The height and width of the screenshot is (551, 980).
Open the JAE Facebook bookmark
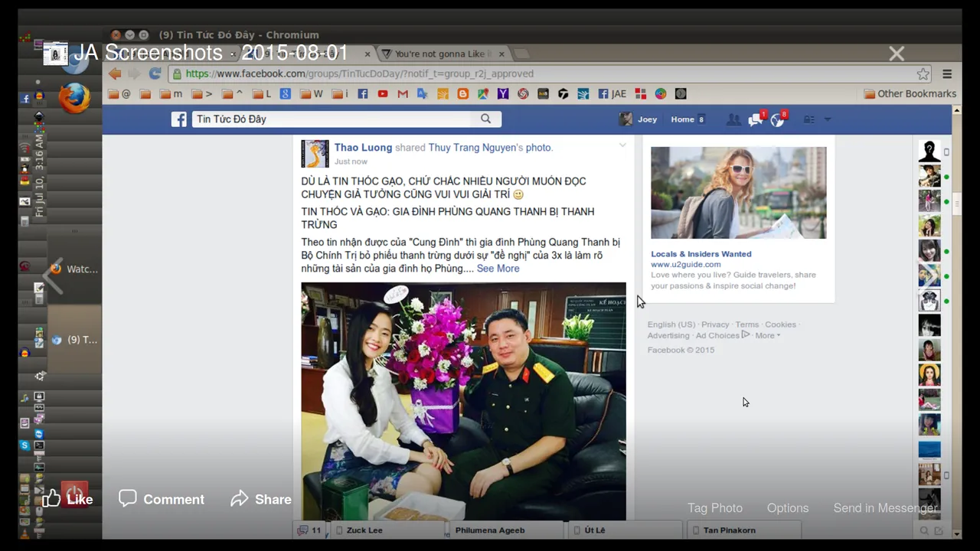[612, 93]
